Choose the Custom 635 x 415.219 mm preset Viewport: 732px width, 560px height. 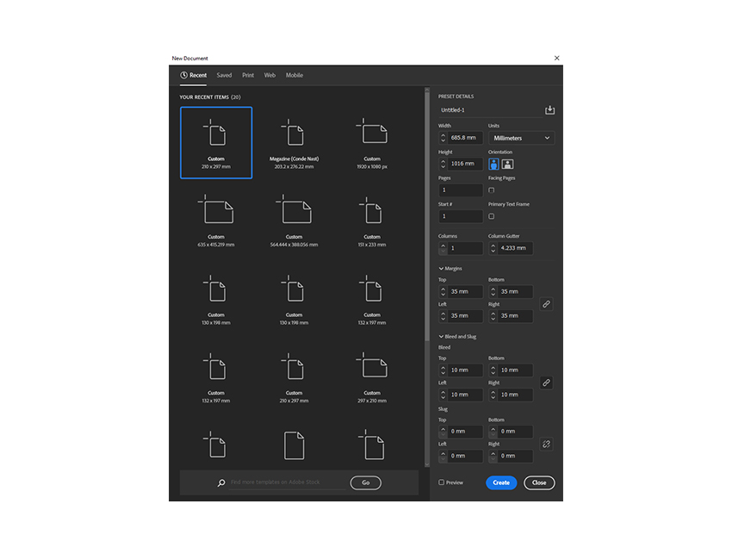click(216, 221)
